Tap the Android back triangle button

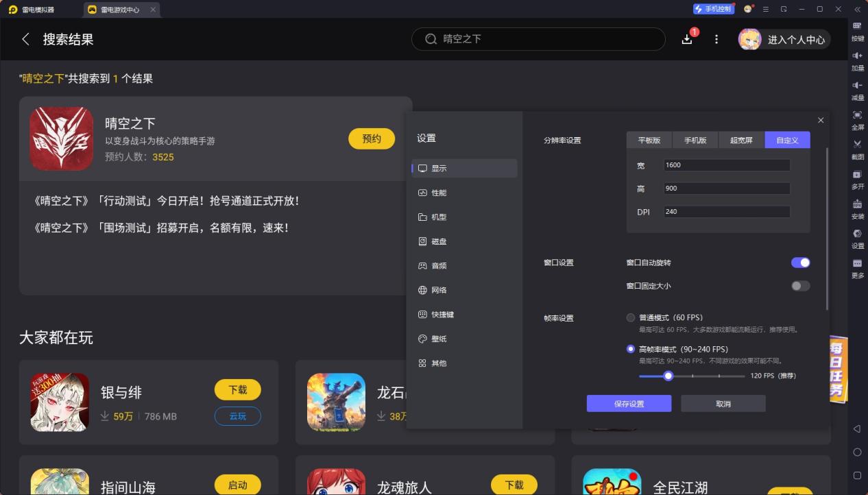pos(857,429)
